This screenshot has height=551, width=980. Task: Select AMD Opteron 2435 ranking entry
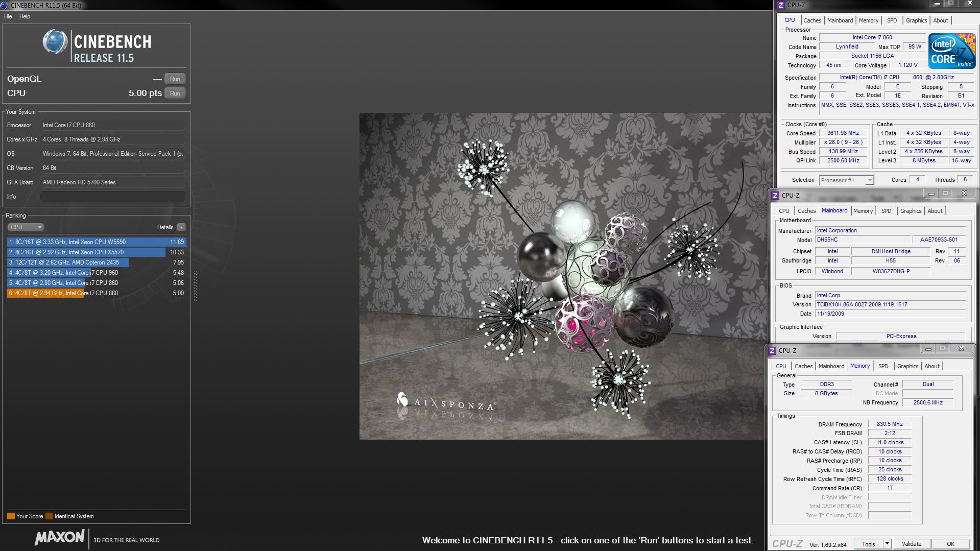(x=97, y=262)
